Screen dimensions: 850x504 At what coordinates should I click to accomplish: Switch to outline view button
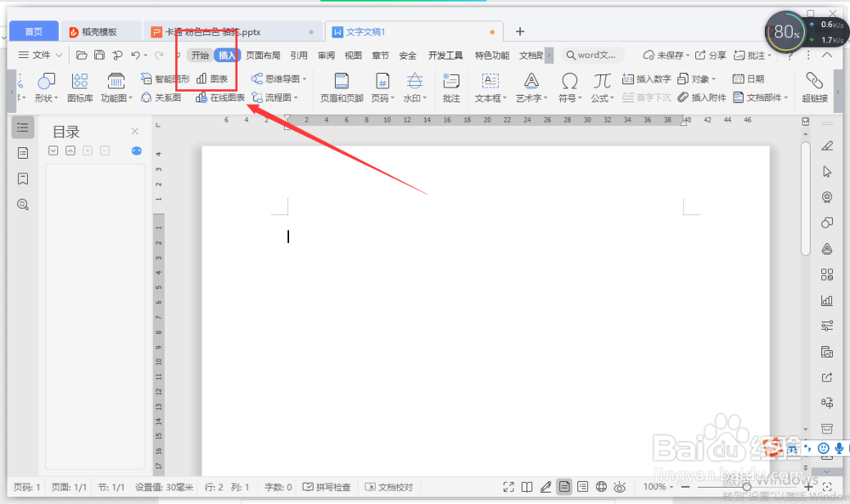[583, 487]
